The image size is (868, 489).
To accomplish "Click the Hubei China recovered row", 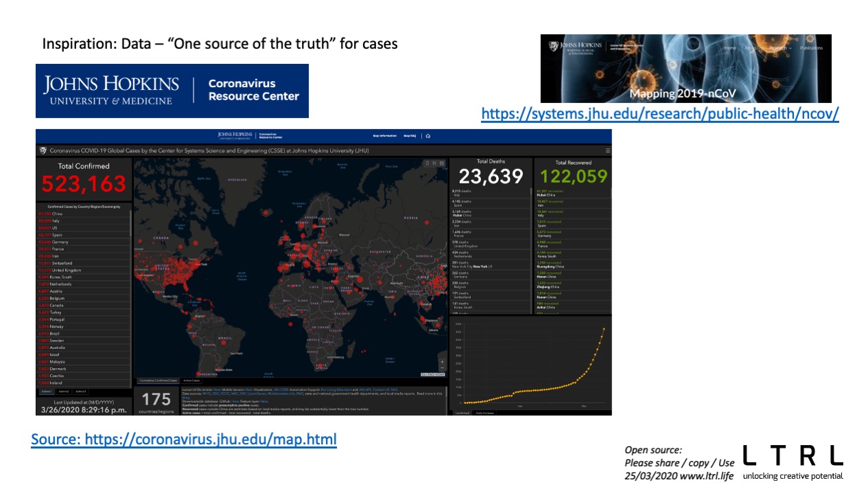I will (572, 193).
